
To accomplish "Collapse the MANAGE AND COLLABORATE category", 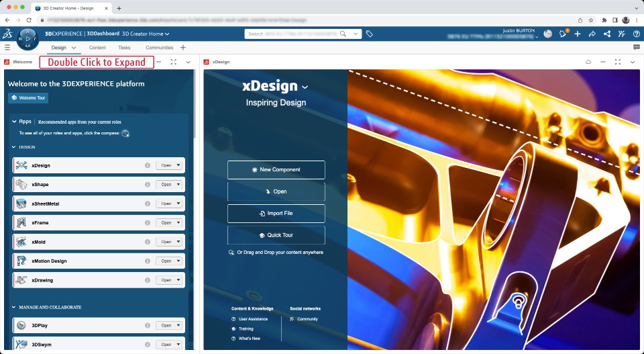I will pyautogui.click(x=13, y=307).
